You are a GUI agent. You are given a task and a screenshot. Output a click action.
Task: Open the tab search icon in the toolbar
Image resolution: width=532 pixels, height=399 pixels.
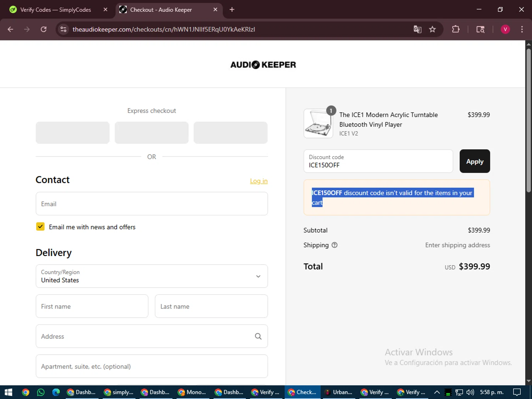pos(480,29)
